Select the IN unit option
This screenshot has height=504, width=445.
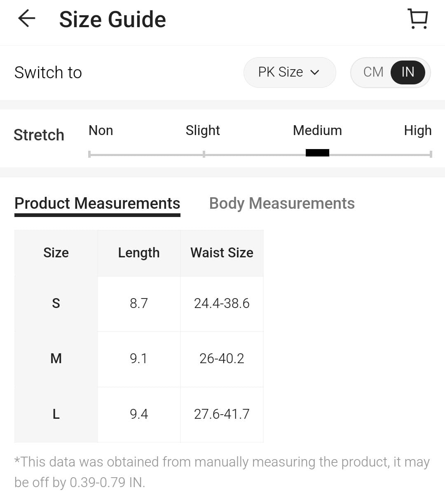click(408, 72)
